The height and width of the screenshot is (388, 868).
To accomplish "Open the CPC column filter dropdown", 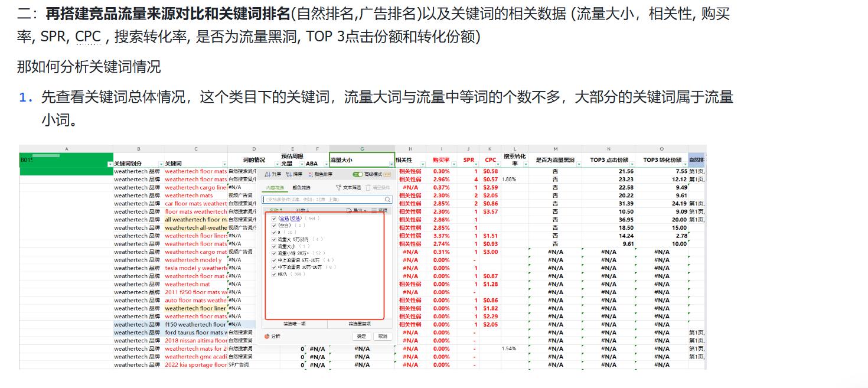I will click(x=498, y=164).
